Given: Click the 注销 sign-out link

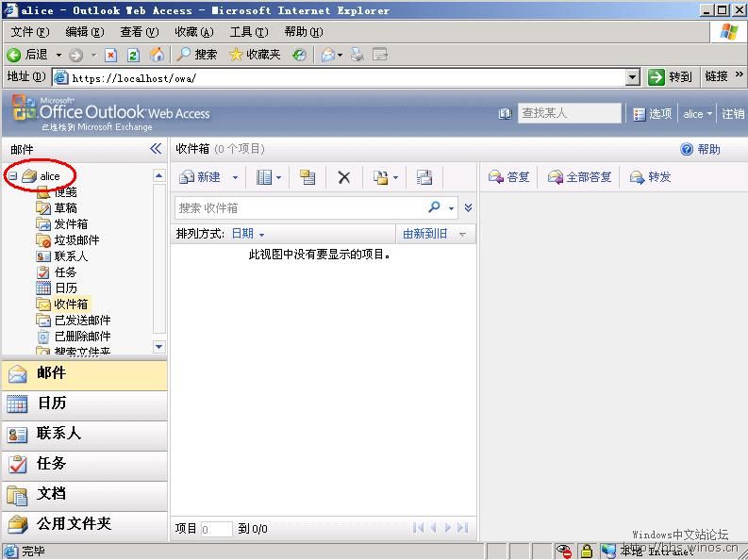Looking at the screenshot, I should click(733, 113).
